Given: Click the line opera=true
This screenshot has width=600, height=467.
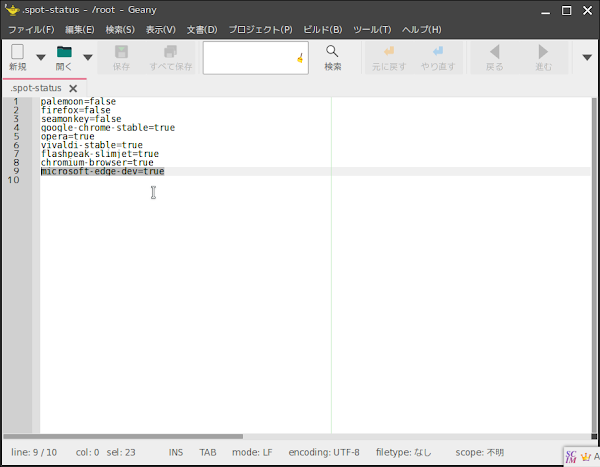Looking at the screenshot, I should coord(67,136).
